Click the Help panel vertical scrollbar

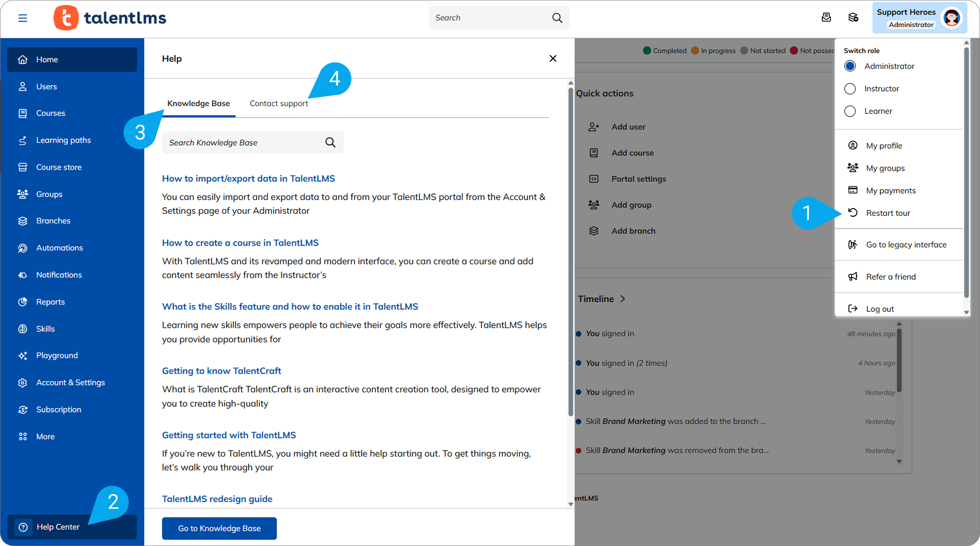570,251
